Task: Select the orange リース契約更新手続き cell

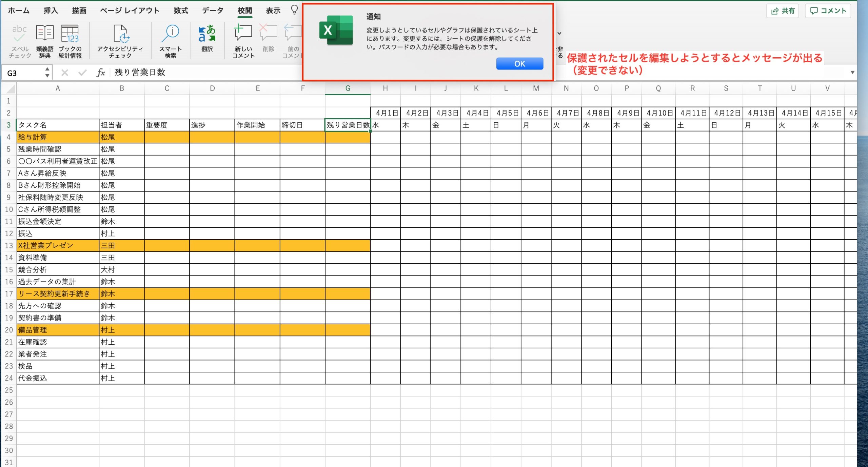Action: (x=58, y=294)
